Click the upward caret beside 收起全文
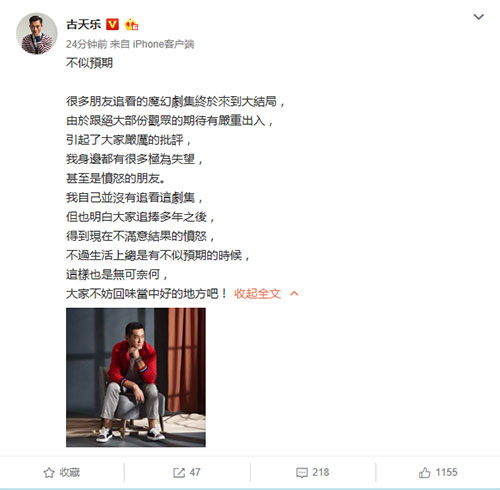This screenshot has height=490, width=500. [x=294, y=294]
